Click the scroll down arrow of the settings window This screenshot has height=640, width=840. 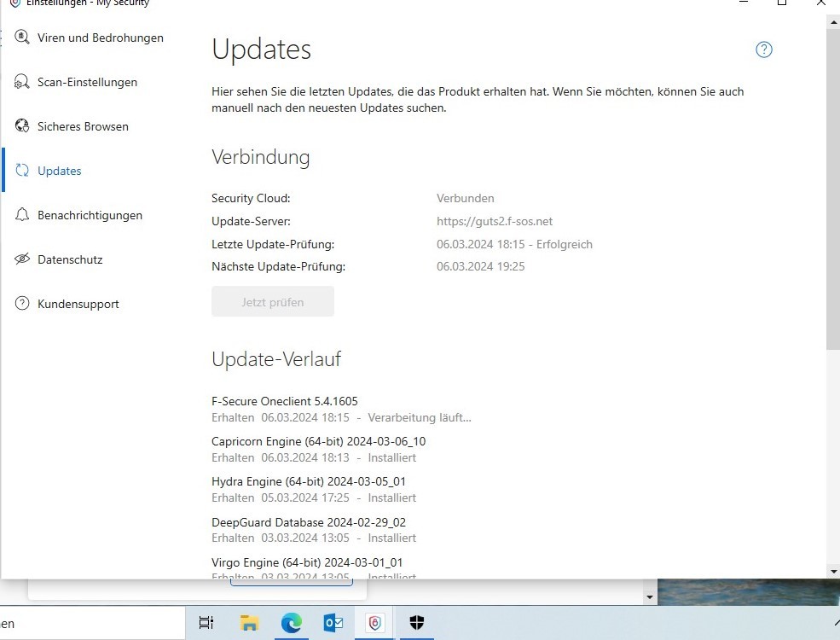pos(832,570)
